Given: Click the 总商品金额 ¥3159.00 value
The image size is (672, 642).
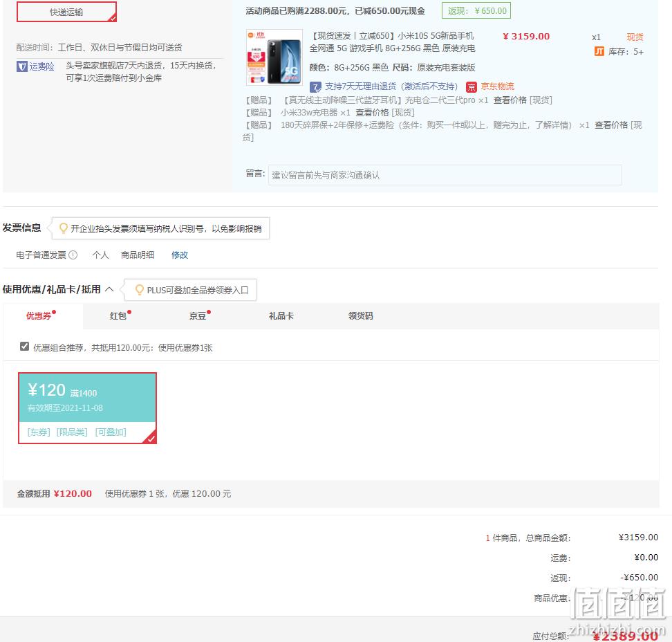Looking at the screenshot, I should [639, 538].
